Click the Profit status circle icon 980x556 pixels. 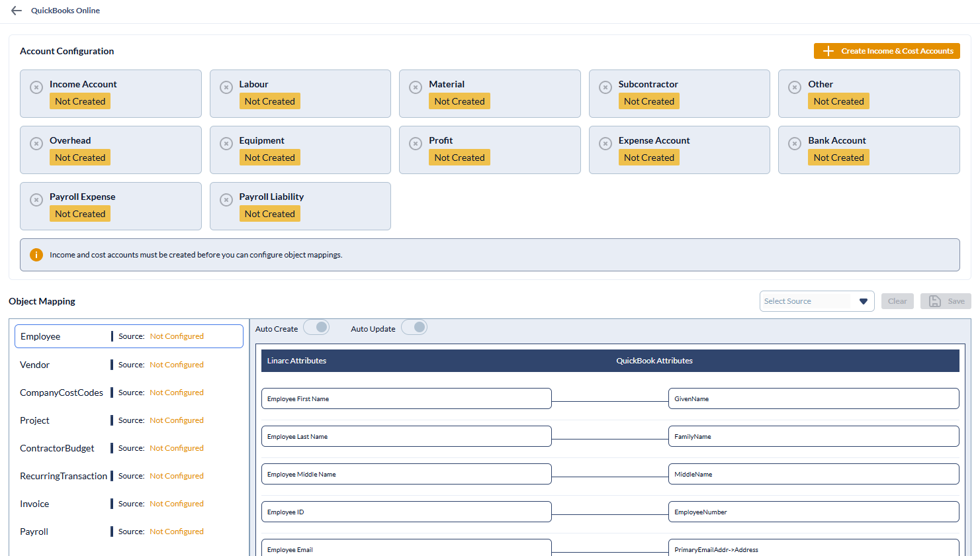(x=416, y=144)
